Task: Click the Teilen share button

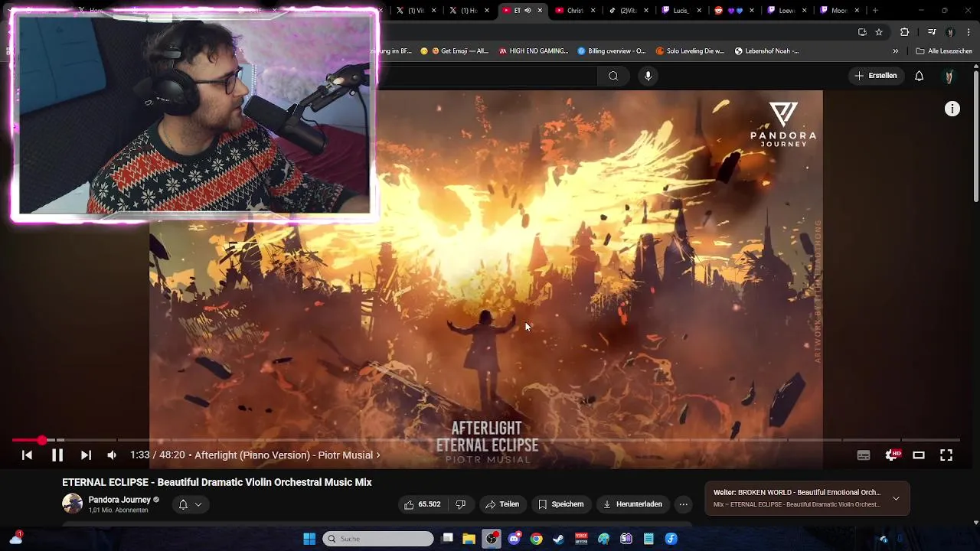Action: tap(502, 504)
